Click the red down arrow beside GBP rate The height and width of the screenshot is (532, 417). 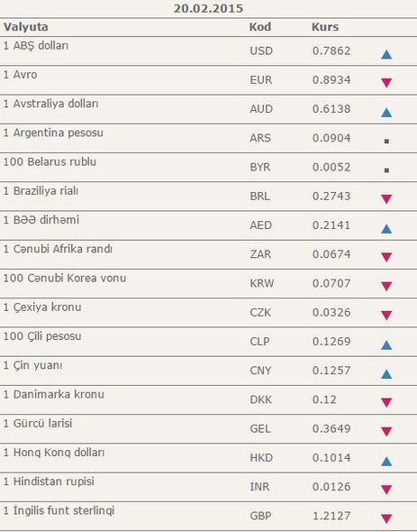386,518
